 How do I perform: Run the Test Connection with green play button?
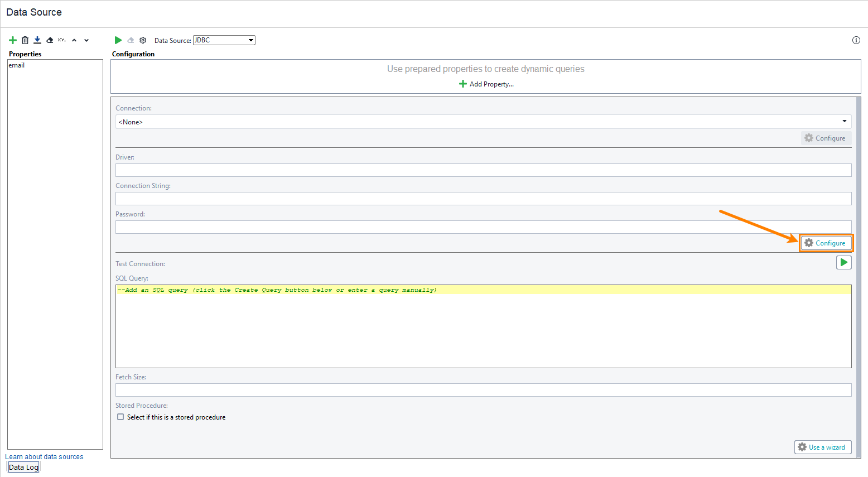844,262
